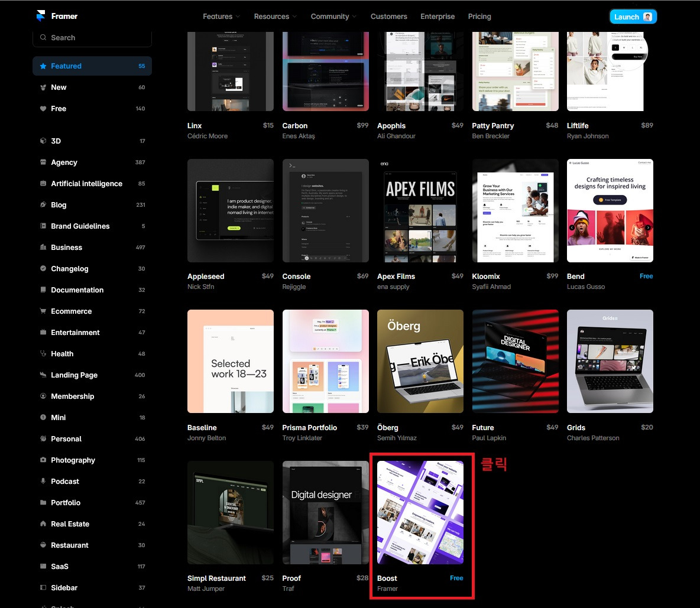The width and height of the screenshot is (700, 608).
Task: Open the Appleseed template thumbnail
Action: click(x=231, y=210)
